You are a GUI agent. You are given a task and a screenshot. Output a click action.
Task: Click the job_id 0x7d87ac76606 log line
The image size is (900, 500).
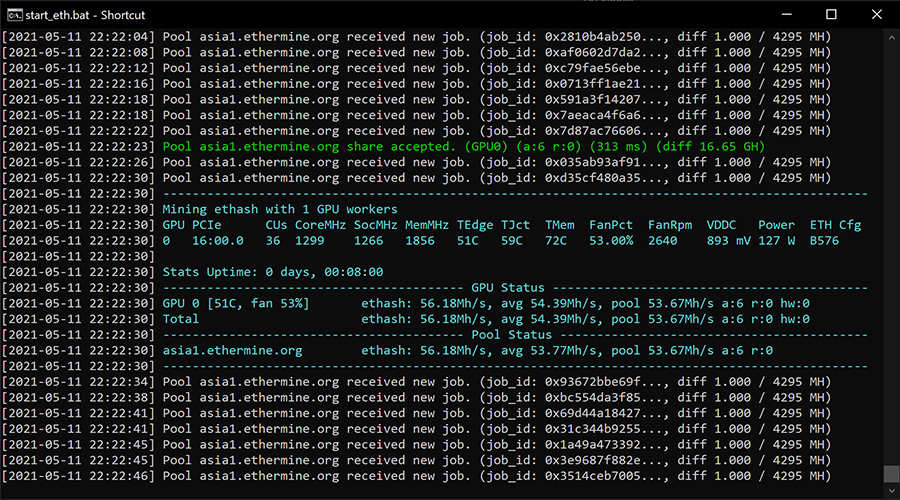tap(416, 131)
